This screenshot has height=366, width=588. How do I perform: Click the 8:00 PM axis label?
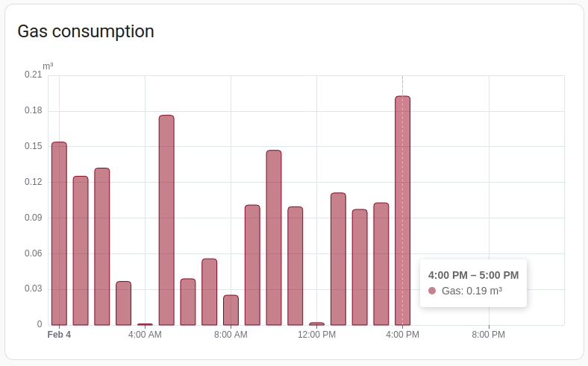[489, 335]
